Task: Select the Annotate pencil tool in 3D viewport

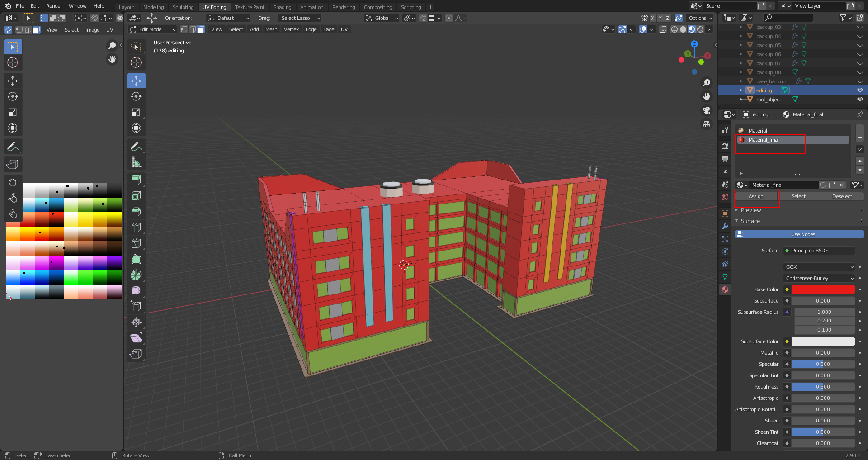Action: (x=136, y=147)
